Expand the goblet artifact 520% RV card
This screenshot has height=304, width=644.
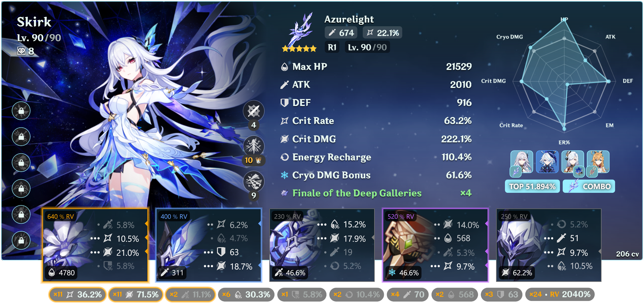pos(435,245)
